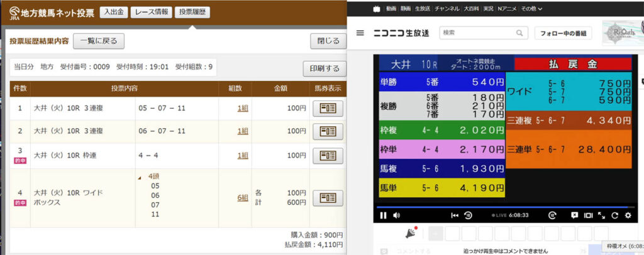The image size is (644, 255).
Task: Click the video seek bar
Action: pos(503,207)
